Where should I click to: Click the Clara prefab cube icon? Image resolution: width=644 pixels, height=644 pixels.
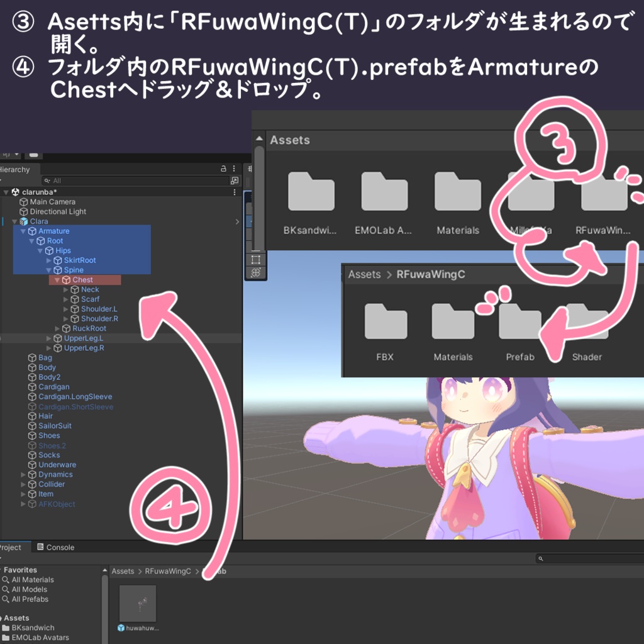(x=24, y=221)
